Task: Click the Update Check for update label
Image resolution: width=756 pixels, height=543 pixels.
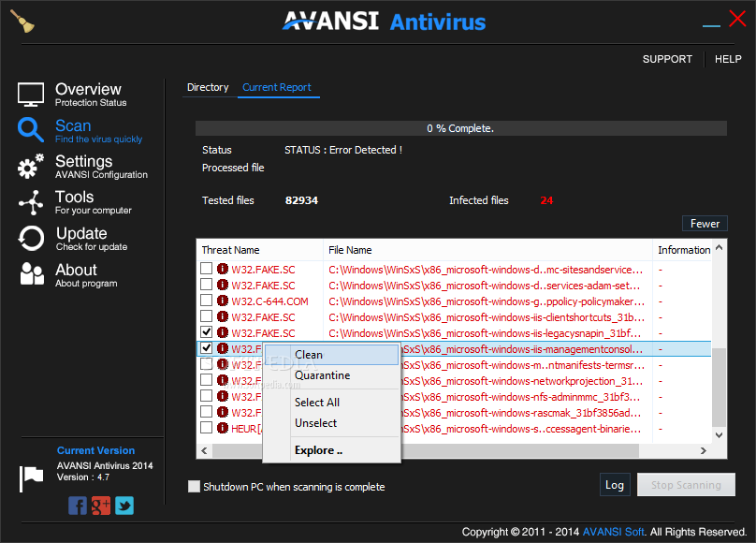Action: (x=92, y=246)
